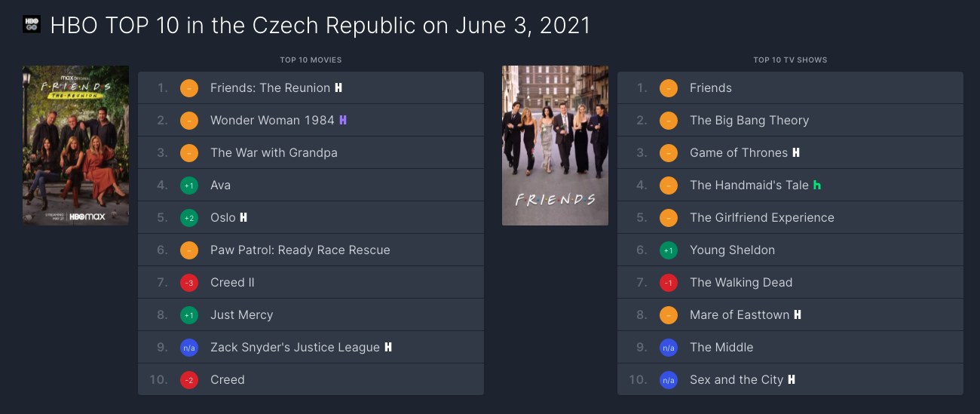980x414 pixels.
Task: Select The Girlfriend Experience show
Action: point(761,218)
